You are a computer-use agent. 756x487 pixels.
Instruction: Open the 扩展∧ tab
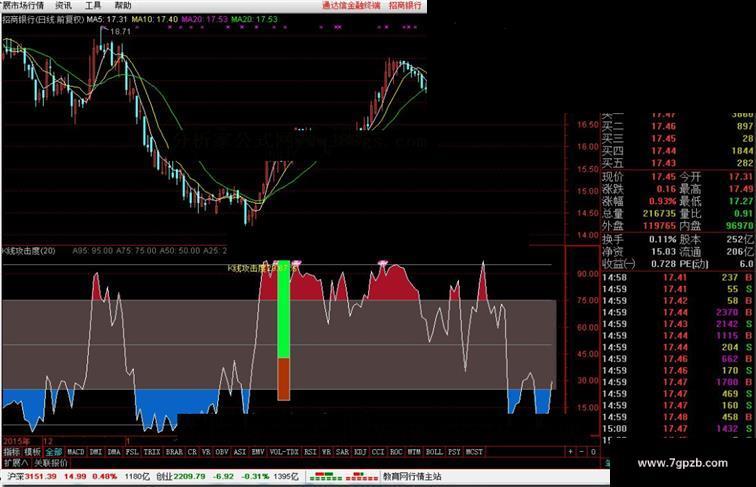coord(15,463)
